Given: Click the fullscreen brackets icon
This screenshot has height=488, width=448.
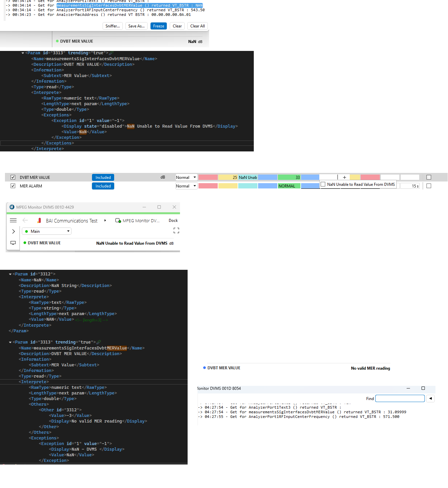Looking at the screenshot, I should pyautogui.click(x=176, y=230).
